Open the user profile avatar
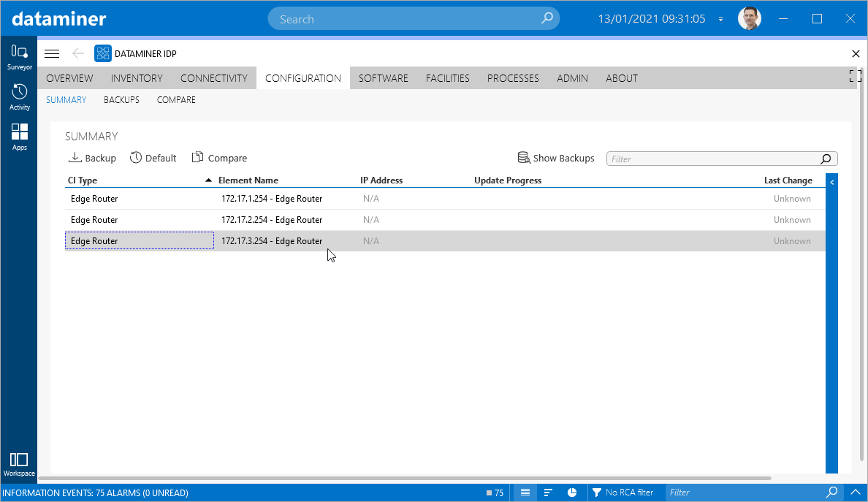Screen dimensions: 868x502 point(750,18)
